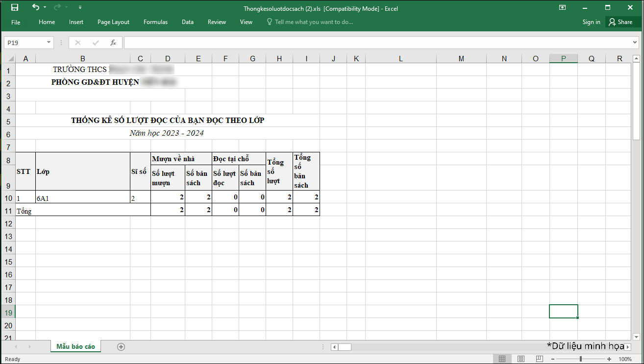Image resolution: width=644 pixels, height=364 pixels.
Task: Open the Review tab
Action: click(x=217, y=22)
